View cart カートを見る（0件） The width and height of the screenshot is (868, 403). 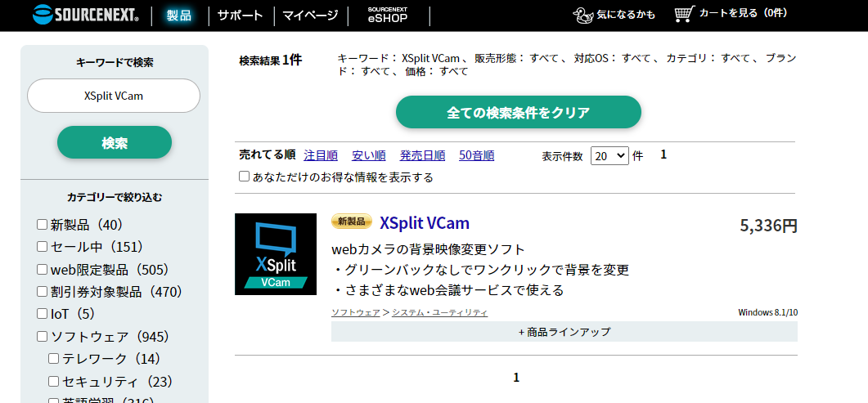pyautogui.click(x=744, y=13)
